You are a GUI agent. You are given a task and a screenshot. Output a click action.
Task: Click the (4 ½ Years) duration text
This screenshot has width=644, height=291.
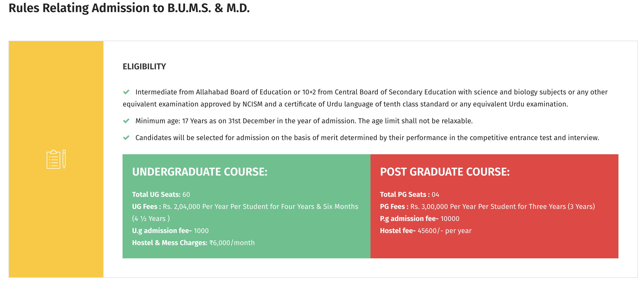(151, 219)
